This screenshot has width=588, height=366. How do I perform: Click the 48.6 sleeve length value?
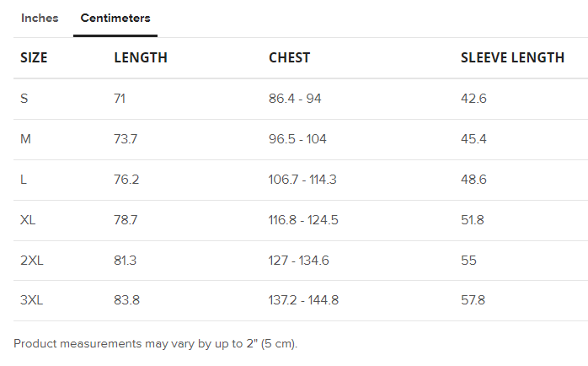[473, 180]
